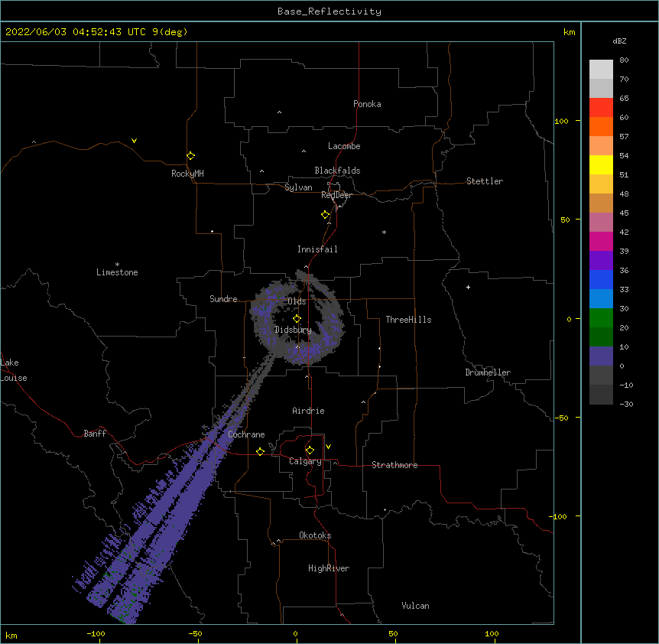Click the Olds label

[297, 301]
